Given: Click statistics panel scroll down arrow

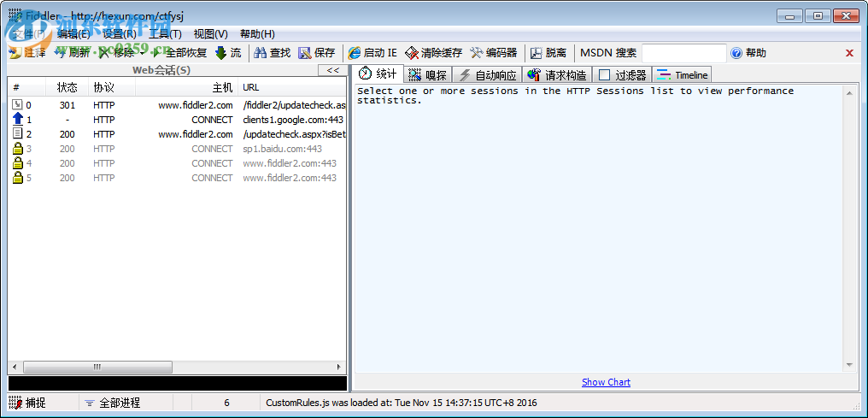Looking at the screenshot, I should pos(849,365).
